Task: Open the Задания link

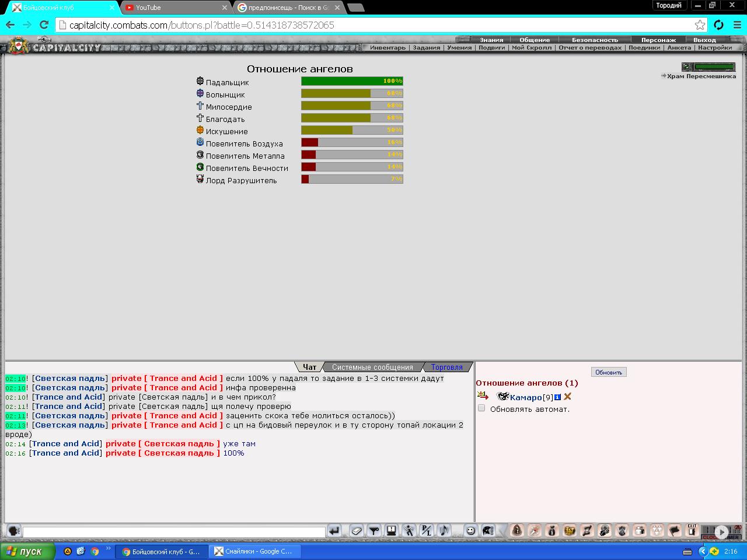Action: pyautogui.click(x=427, y=48)
